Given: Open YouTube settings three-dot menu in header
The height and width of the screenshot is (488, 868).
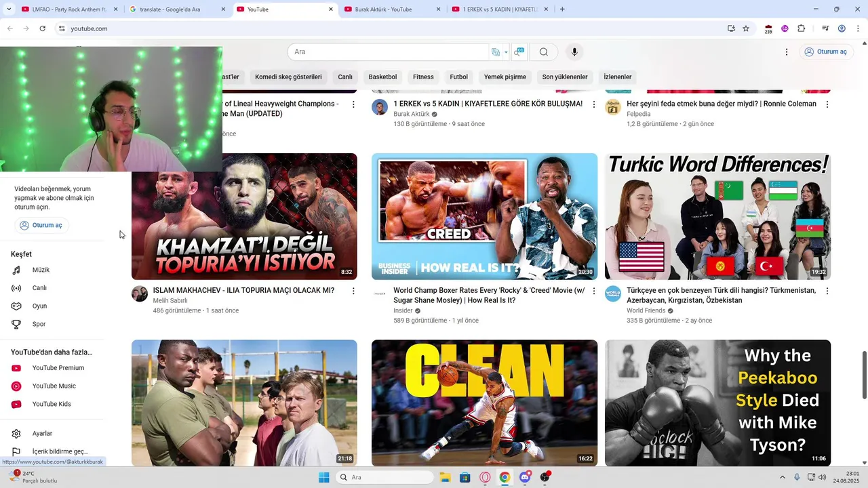Looking at the screenshot, I should click(x=787, y=52).
